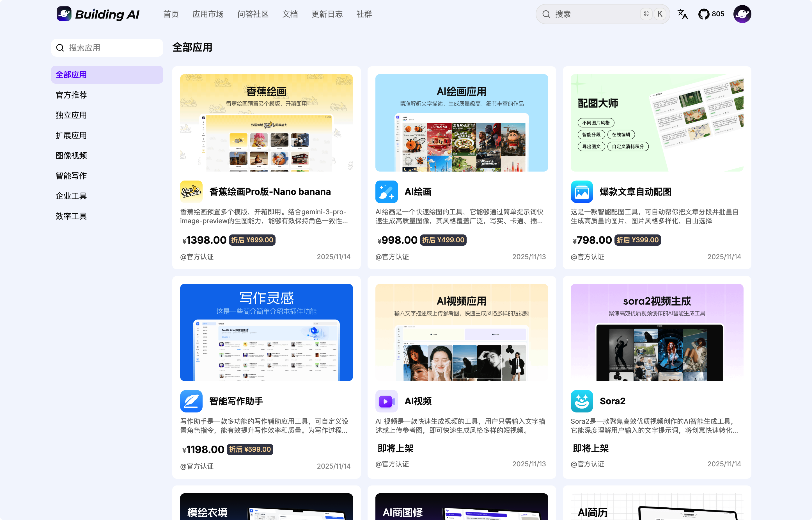Screen dimensions: 812x520
Task: Open 香蕉绘画Pro版-Nano banana title link
Action: tap(270, 192)
